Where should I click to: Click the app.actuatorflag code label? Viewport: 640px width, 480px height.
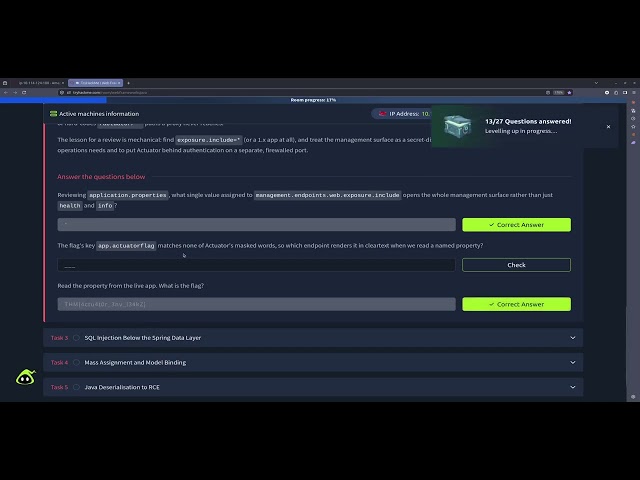pyautogui.click(x=126, y=246)
